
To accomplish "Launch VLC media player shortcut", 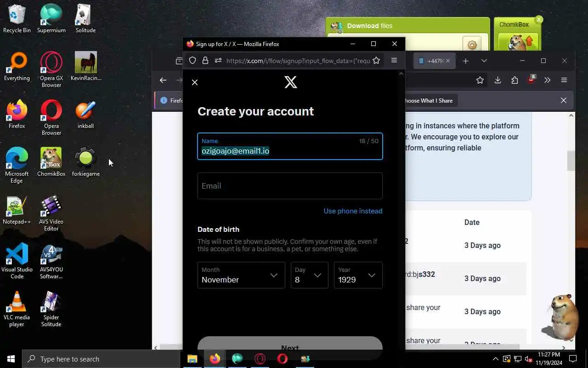I will pos(17,309).
